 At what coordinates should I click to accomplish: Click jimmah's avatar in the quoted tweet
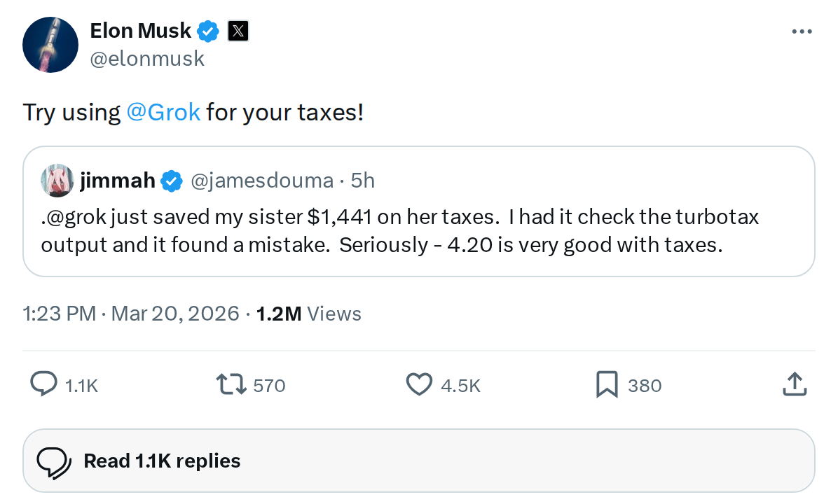pos(57,180)
